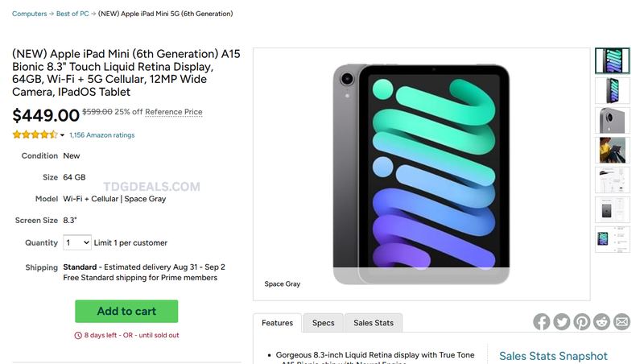View the rear camera close-up thumbnail
Viewport: 644px width, 364px height.
(613, 120)
